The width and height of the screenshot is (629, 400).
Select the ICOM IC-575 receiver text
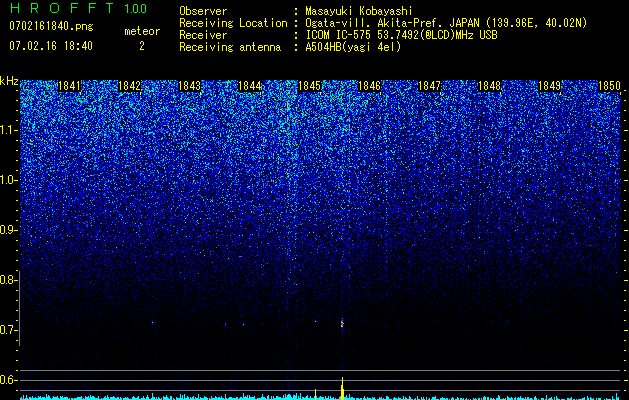401,35
